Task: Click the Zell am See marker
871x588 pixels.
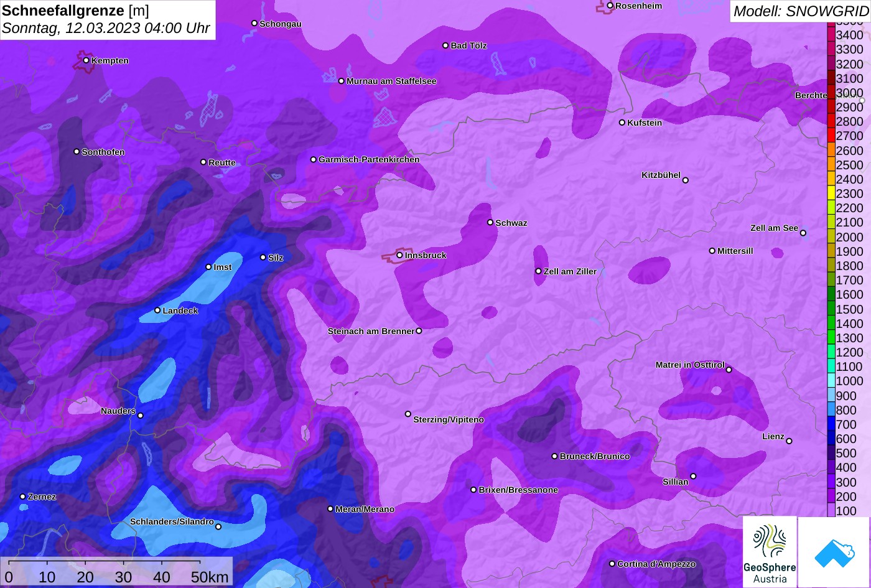Action: pos(803,233)
